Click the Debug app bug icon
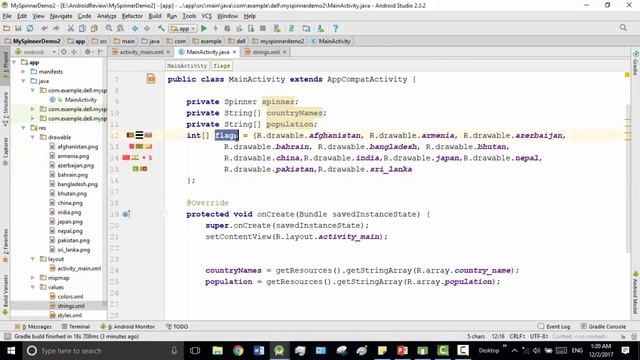The image size is (640, 360). (x=227, y=29)
